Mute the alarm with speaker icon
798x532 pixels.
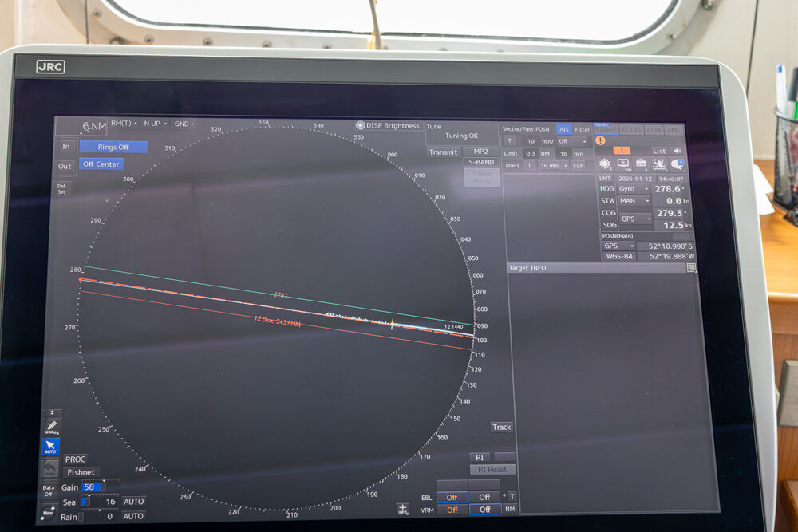tap(677, 151)
